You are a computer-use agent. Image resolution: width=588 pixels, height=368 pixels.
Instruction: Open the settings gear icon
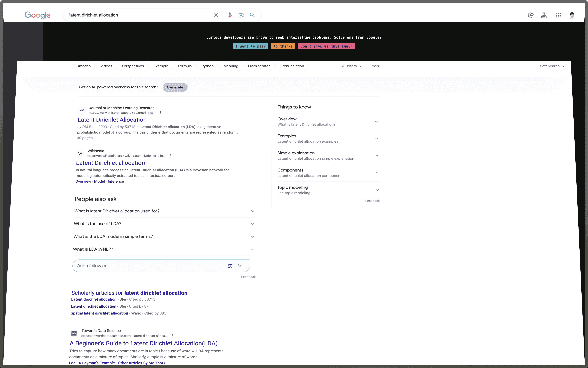[x=530, y=15]
